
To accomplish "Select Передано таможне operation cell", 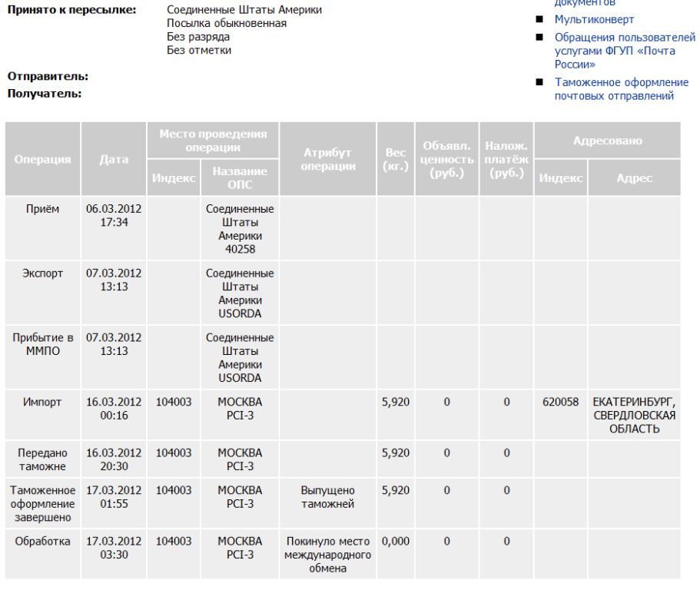I will (42, 459).
